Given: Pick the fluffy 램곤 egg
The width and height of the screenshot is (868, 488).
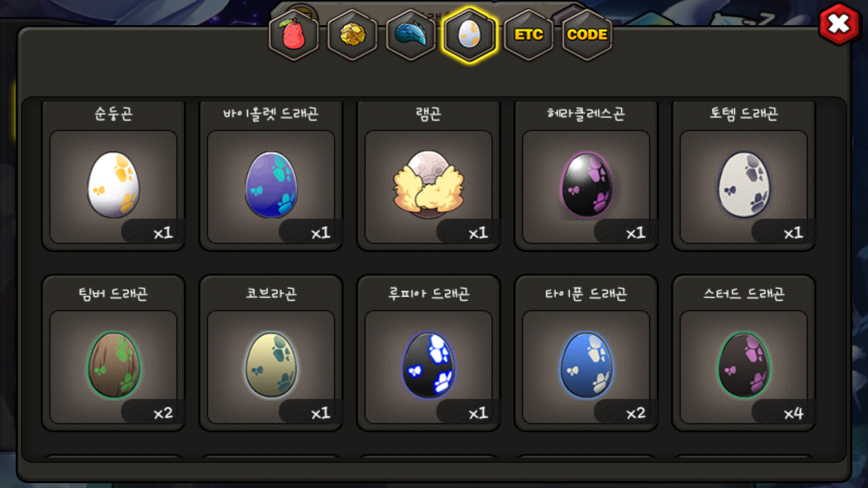Looking at the screenshot, I should 428,185.
